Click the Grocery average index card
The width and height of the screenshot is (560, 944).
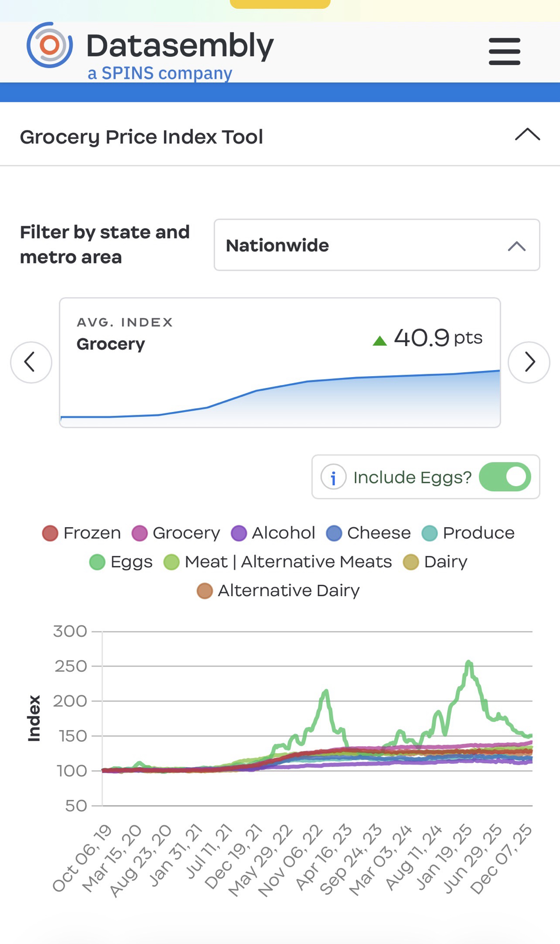click(280, 362)
